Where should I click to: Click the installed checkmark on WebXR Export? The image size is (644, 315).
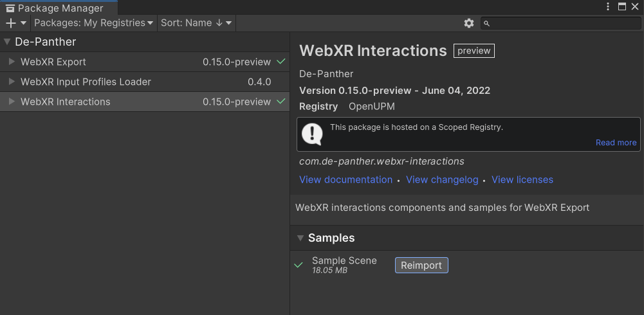[281, 62]
